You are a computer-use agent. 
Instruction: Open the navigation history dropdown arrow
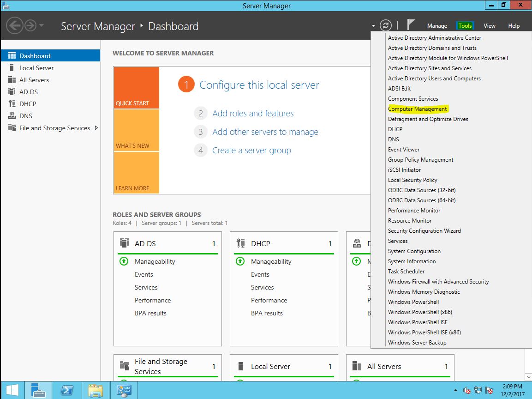tap(42, 25)
